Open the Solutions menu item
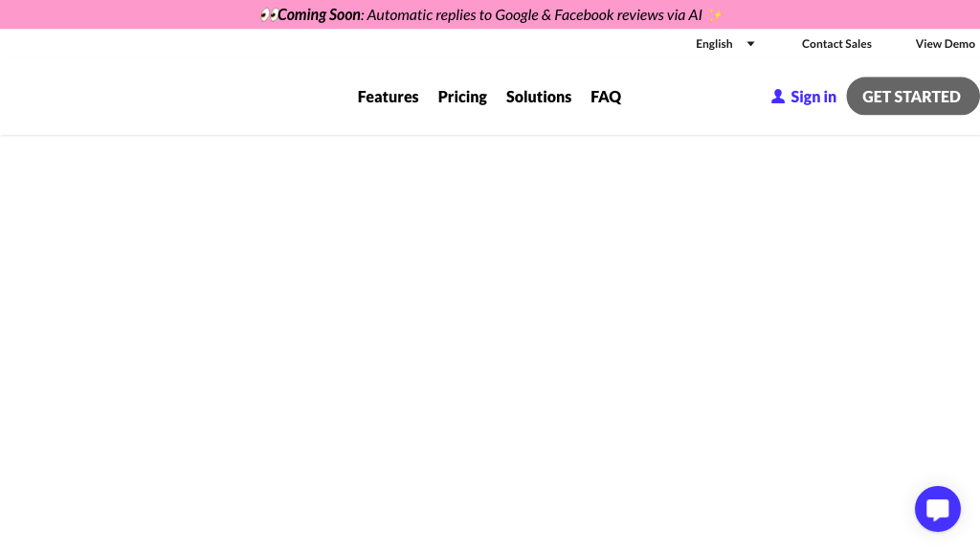 tap(539, 97)
